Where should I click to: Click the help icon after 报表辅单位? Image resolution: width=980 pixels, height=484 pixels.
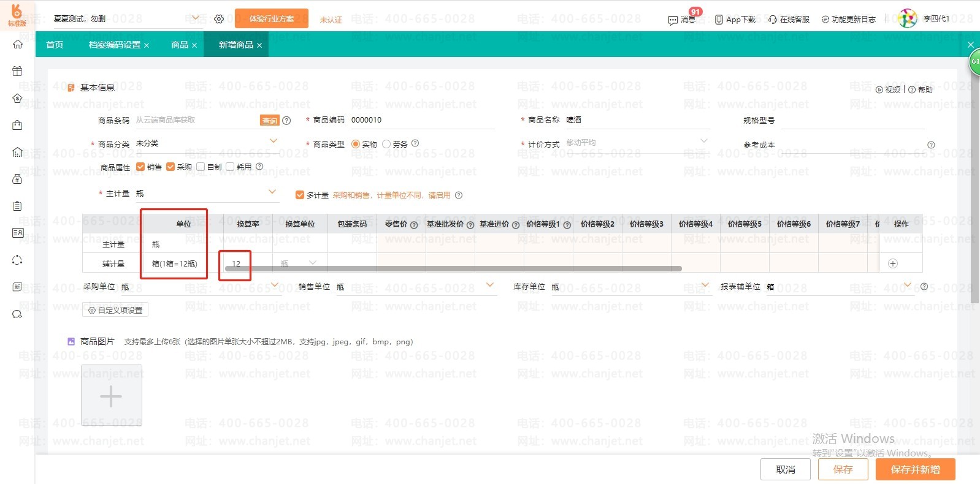924,287
